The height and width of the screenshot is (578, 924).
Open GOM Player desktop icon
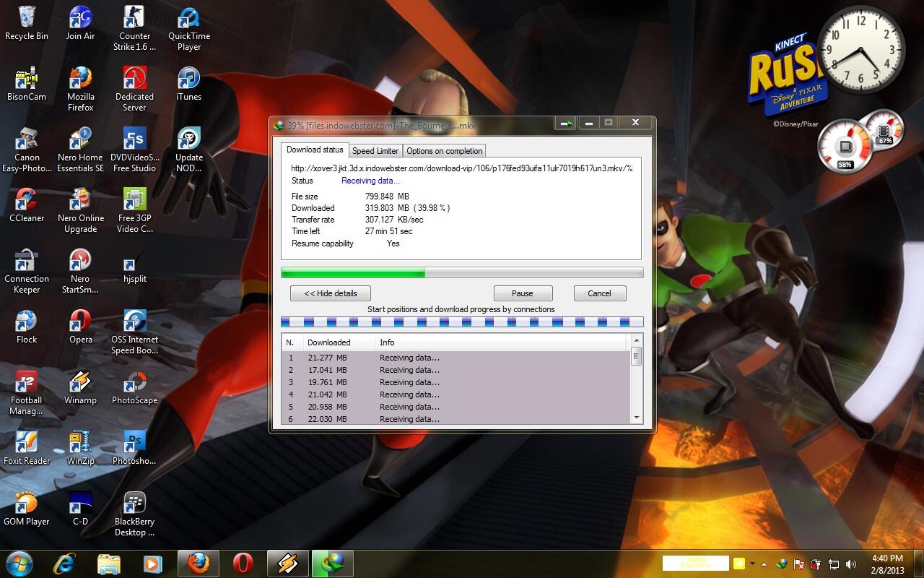click(27, 509)
